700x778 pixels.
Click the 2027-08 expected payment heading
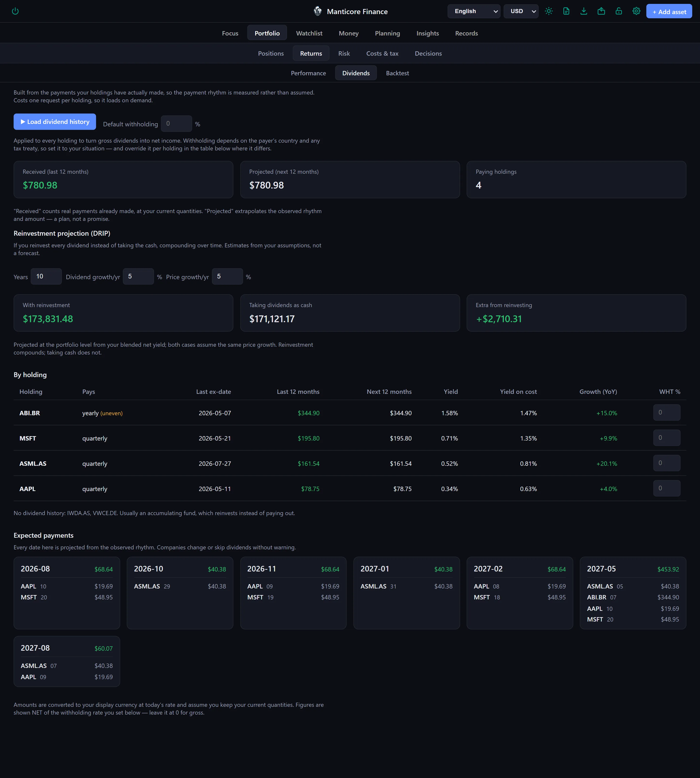(x=35, y=648)
